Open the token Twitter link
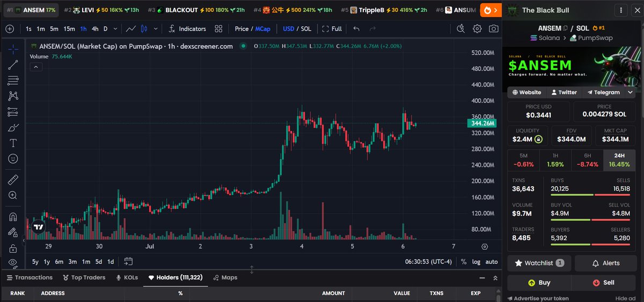Screen dimensions: 644x302 click(x=564, y=92)
